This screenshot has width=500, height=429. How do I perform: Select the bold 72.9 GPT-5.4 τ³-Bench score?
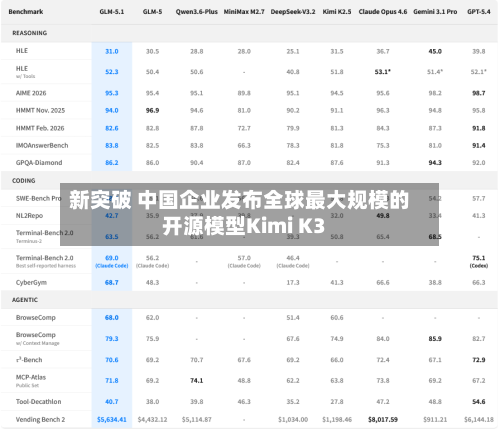point(479,360)
